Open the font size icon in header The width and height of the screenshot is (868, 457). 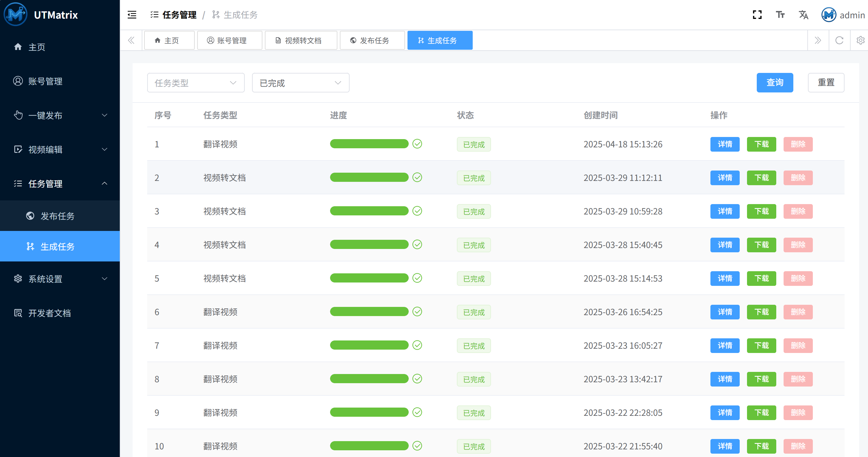(780, 15)
